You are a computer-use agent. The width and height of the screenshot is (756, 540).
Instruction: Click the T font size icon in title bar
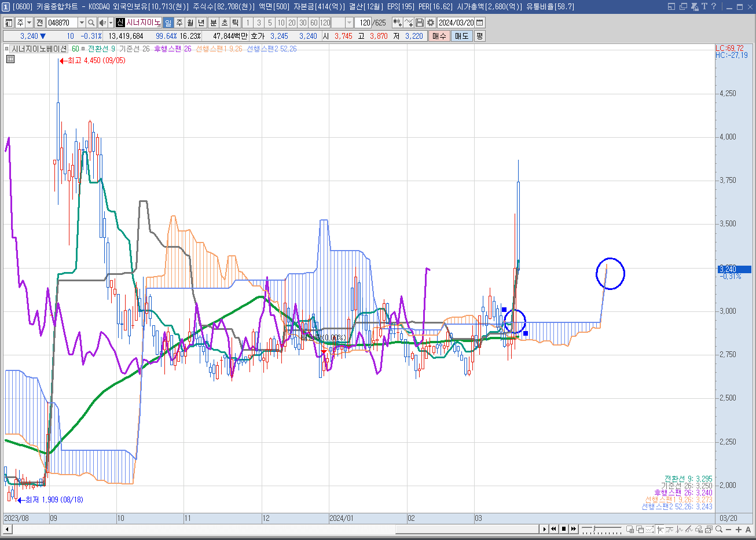704,6
